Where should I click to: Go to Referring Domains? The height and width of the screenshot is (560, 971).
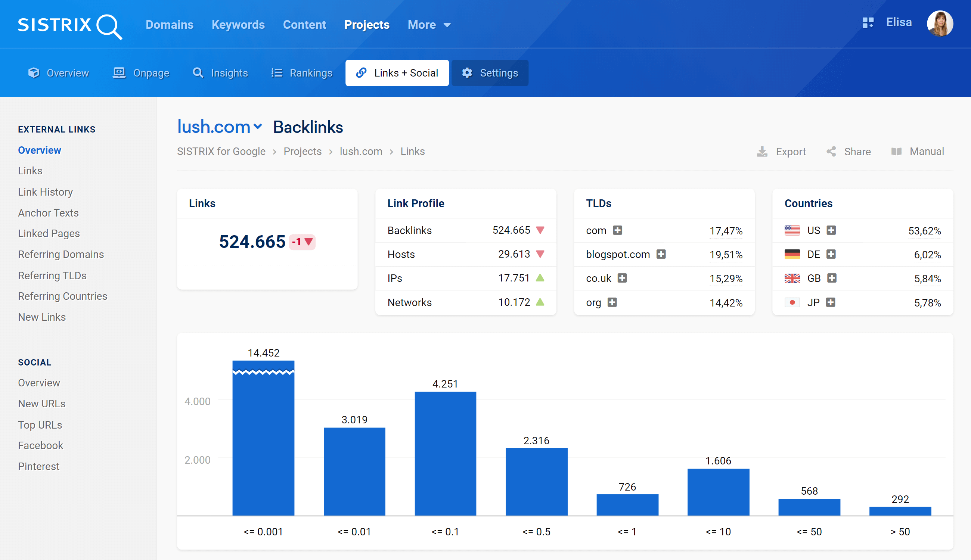61,254
